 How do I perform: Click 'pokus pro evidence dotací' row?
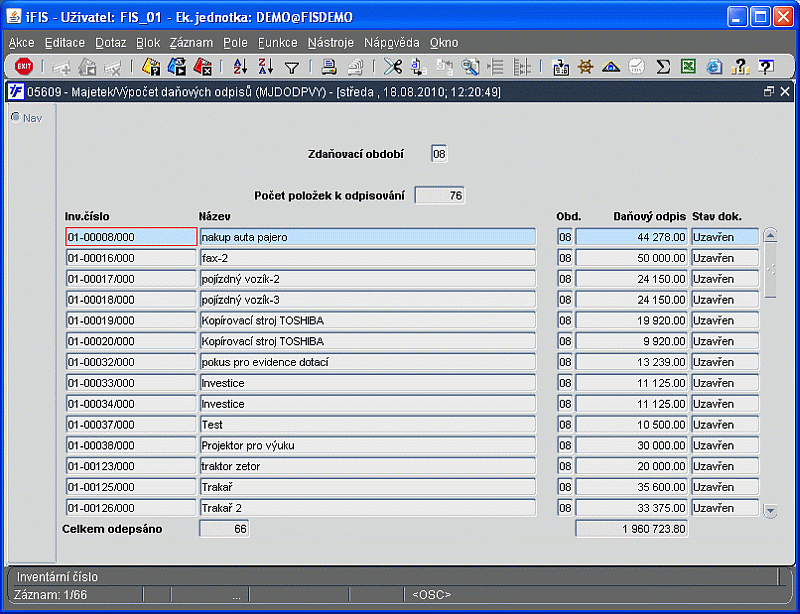[367, 362]
